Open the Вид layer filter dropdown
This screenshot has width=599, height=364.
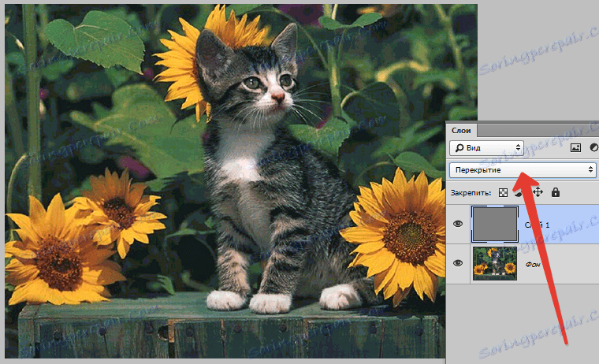pos(486,148)
